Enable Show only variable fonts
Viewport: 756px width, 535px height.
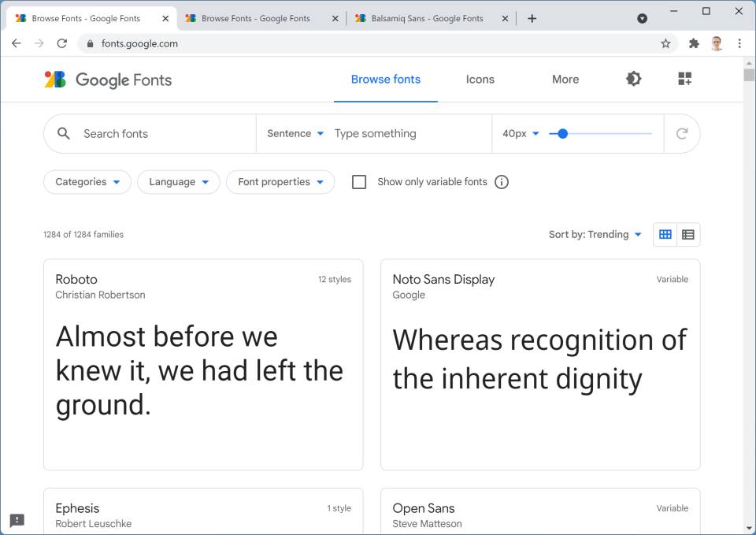(x=359, y=182)
